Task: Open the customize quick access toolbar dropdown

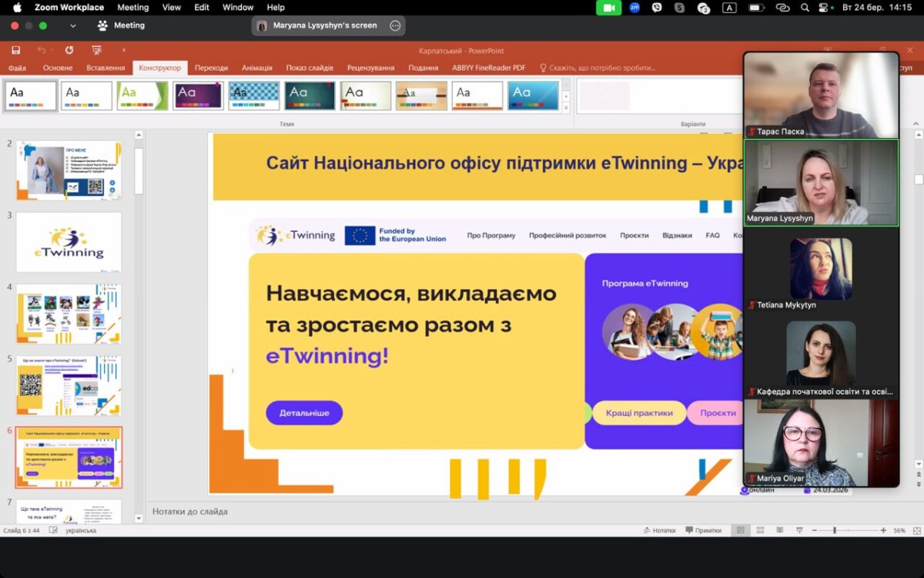Action: tap(123, 50)
